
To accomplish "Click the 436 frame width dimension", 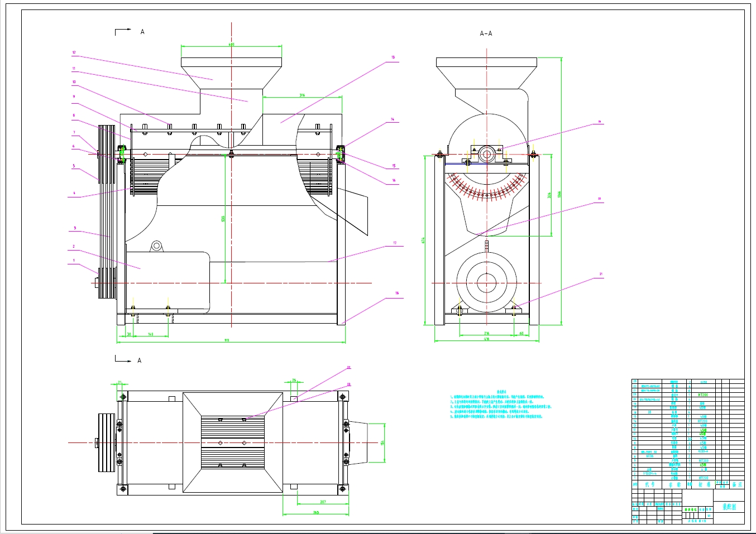I will point(486,339).
